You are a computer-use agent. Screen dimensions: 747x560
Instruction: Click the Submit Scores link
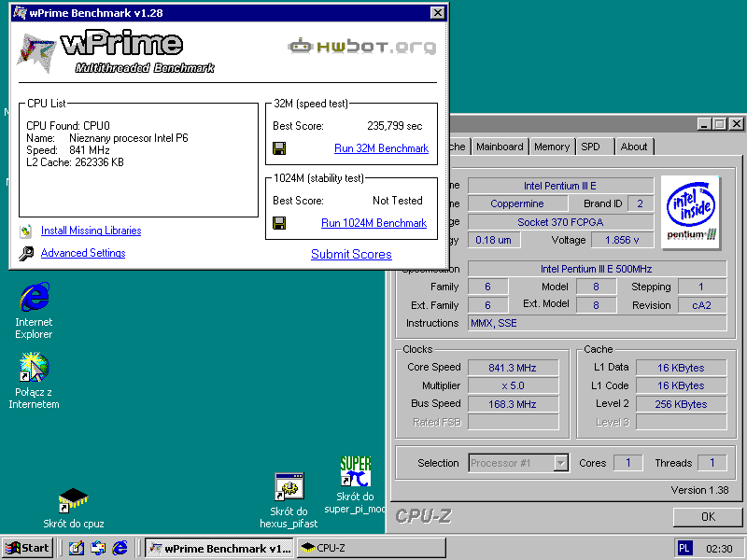pos(352,254)
